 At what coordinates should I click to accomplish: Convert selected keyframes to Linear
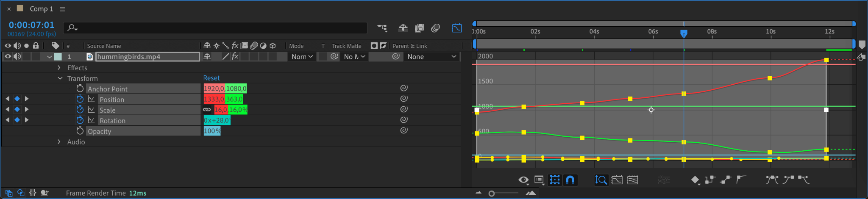pyautogui.click(x=725, y=180)
